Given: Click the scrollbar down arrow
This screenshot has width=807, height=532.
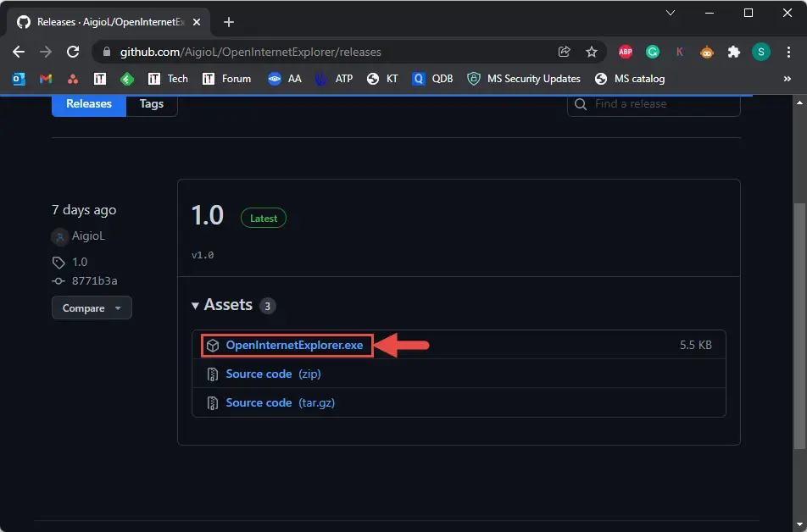Looking at the screenshot, I should [799, 524].
